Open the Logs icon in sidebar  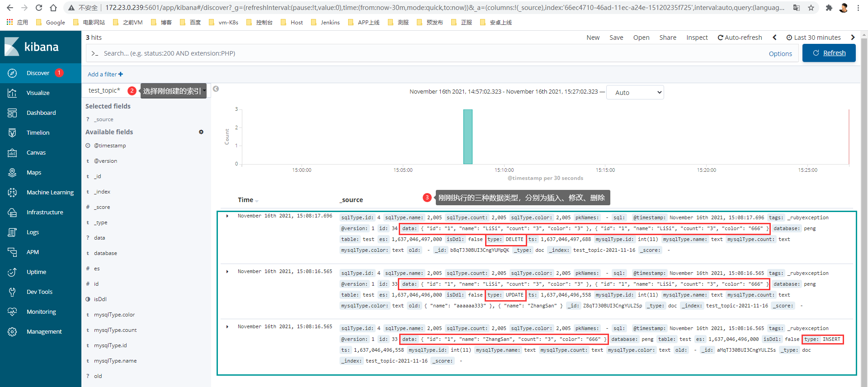[12, 232]
